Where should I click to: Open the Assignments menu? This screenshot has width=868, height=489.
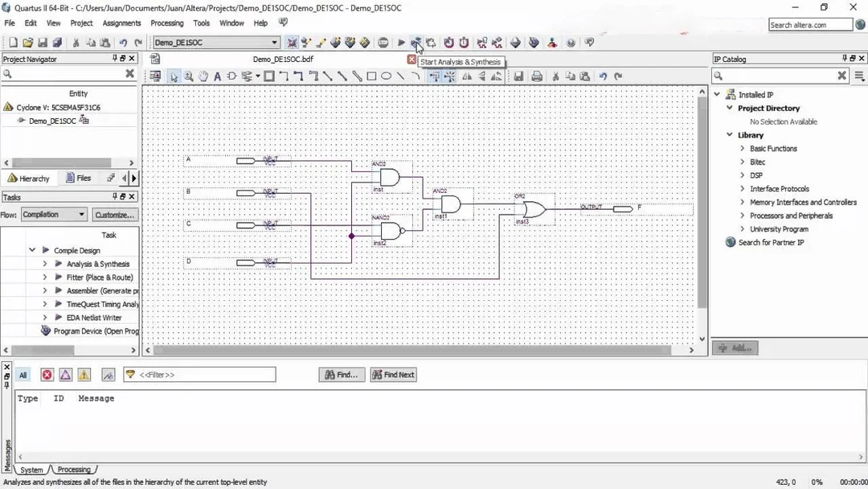point(122,23)
